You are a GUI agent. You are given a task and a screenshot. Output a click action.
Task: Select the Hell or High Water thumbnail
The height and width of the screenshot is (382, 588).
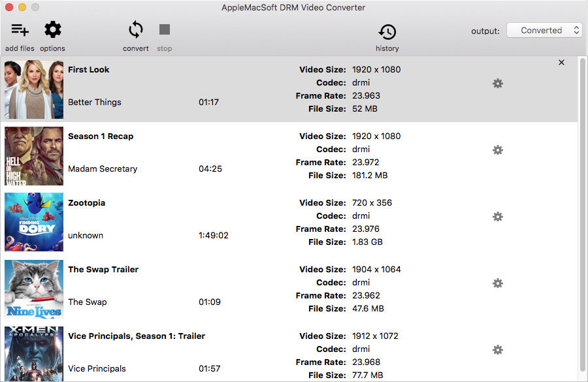34,156
